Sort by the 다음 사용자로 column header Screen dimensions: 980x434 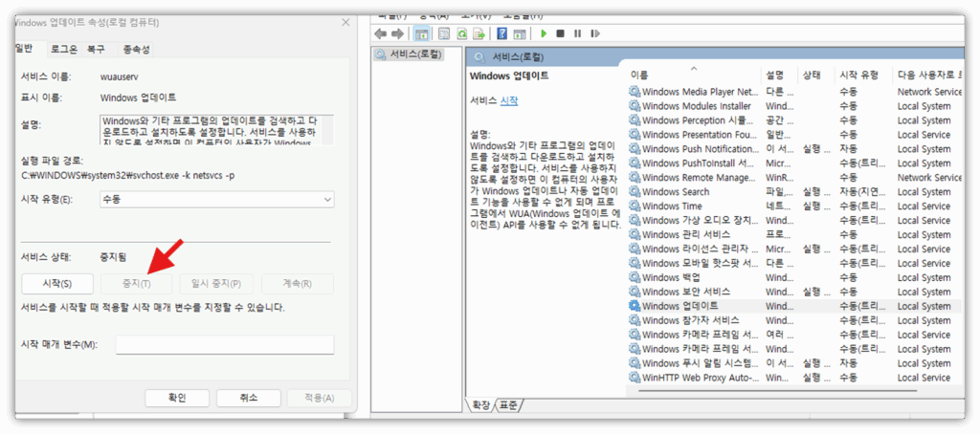tap(928, 75)
